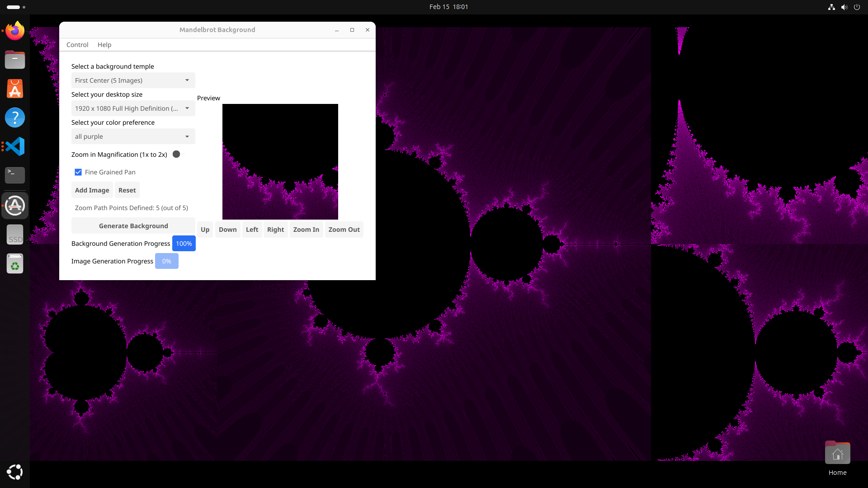
Task: Open the Trash dock icon
Action: point(15,264)
